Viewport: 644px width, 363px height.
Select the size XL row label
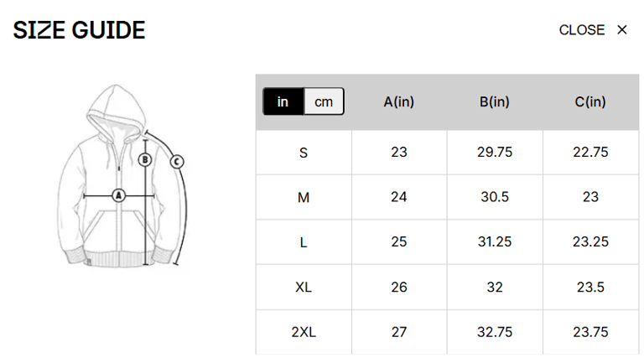point(304,288)
